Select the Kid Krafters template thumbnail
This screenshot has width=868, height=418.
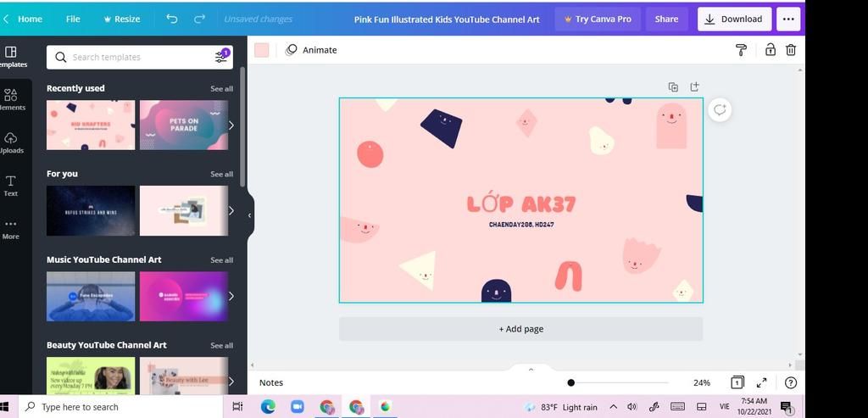pos(91,125)
